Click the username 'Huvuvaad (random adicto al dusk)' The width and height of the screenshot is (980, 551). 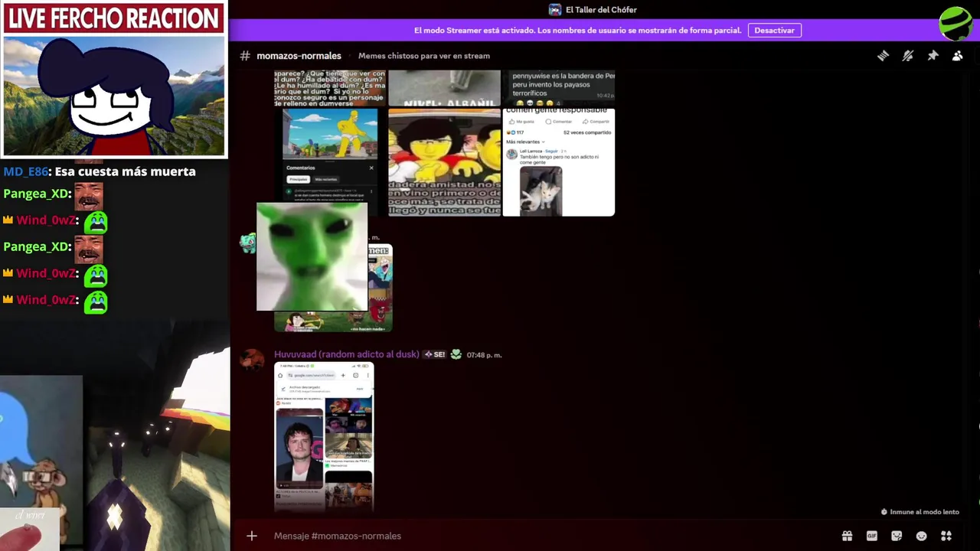(346, 354)
